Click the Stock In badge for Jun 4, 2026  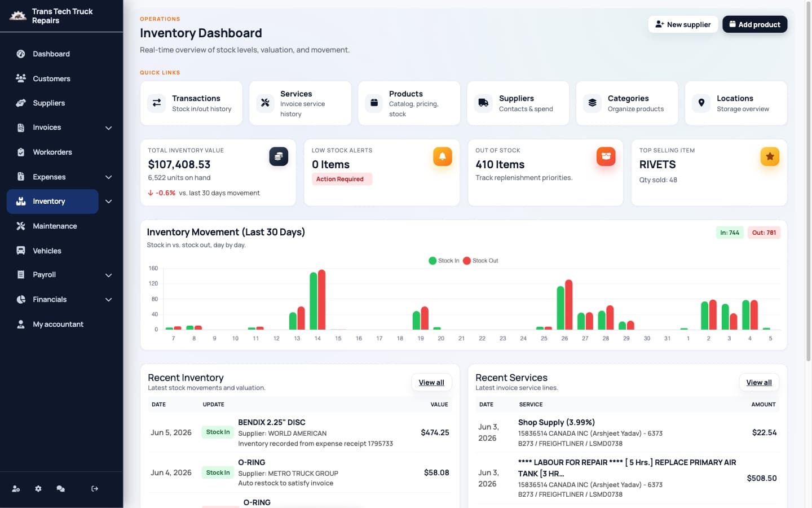[218, 472]
